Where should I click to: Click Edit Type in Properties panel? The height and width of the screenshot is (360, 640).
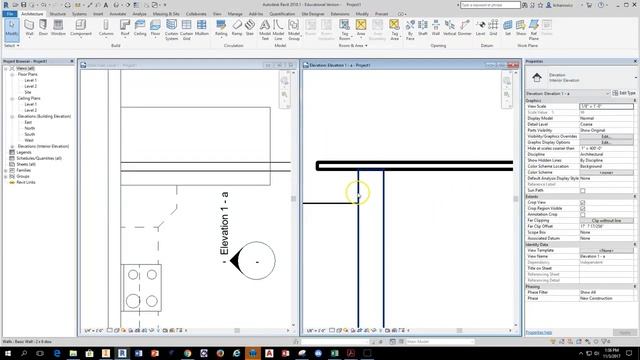point(624,93)
